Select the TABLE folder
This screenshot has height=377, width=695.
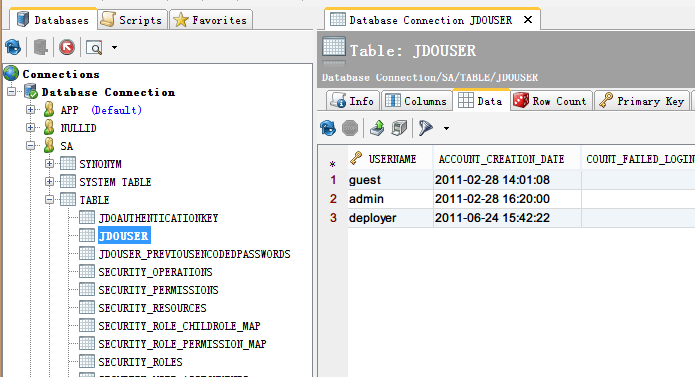(x=94, y=200)
